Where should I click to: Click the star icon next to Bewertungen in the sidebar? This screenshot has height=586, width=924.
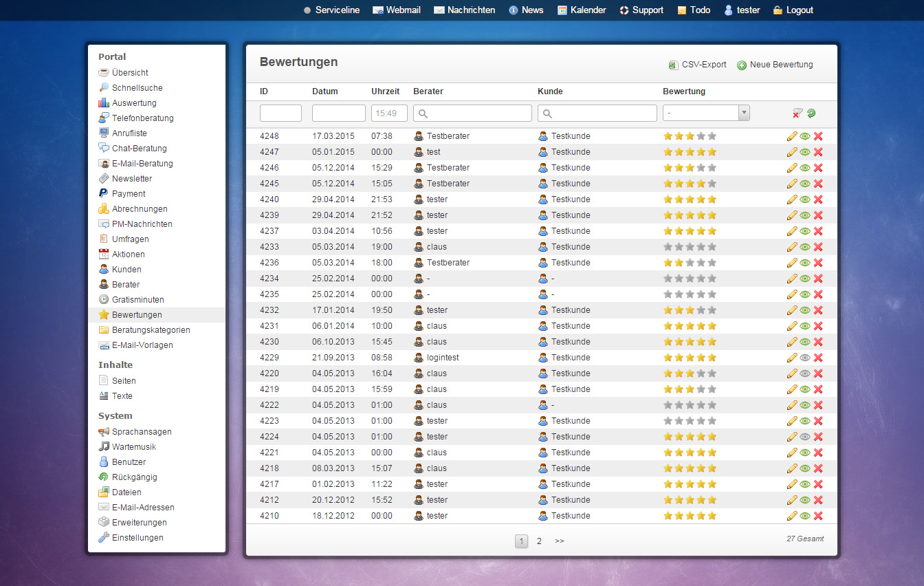(x=104, y=315)
